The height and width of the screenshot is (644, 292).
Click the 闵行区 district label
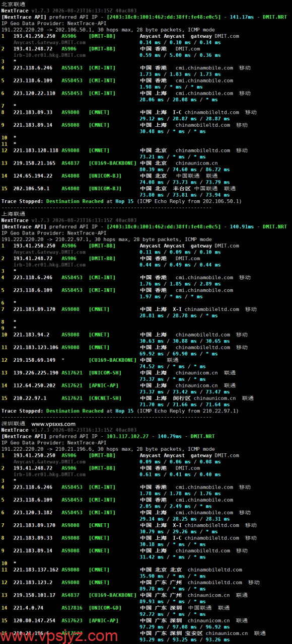tap(181, 398)
